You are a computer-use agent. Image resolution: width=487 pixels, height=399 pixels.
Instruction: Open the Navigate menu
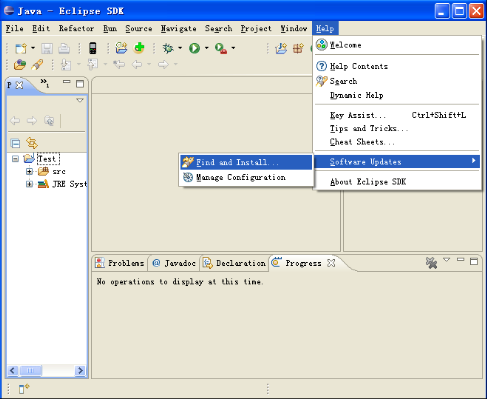179,29
